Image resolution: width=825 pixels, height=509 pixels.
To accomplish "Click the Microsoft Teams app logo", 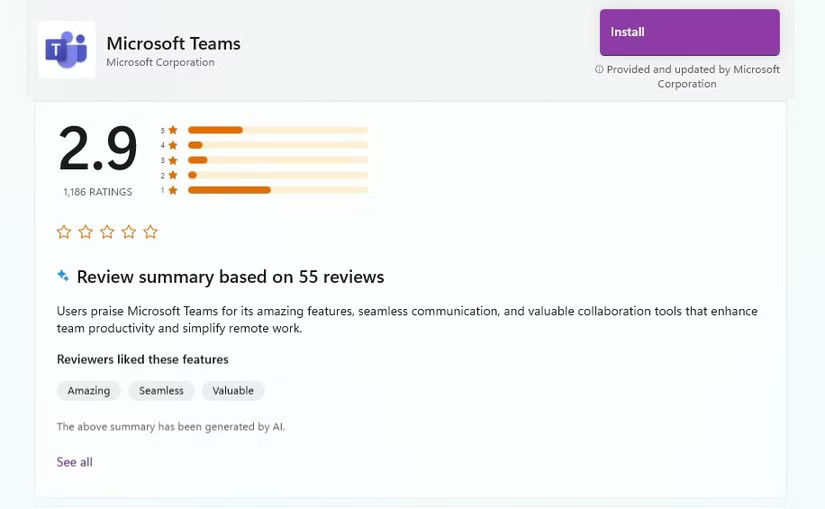I will [67, 49].
